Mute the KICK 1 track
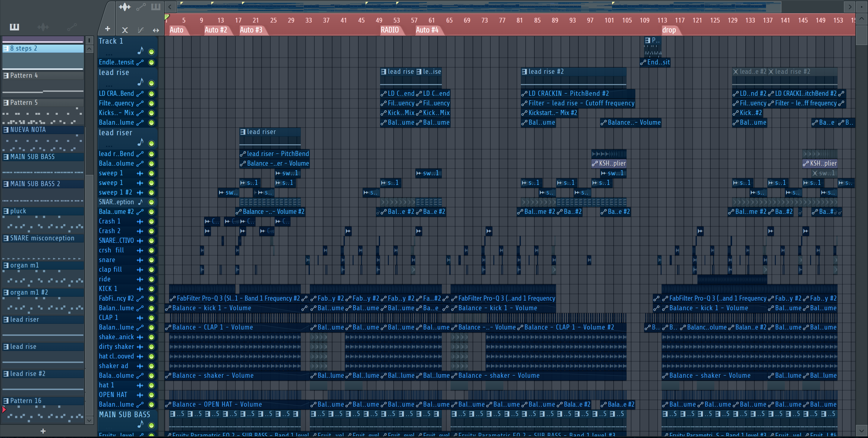 [152, 289]
